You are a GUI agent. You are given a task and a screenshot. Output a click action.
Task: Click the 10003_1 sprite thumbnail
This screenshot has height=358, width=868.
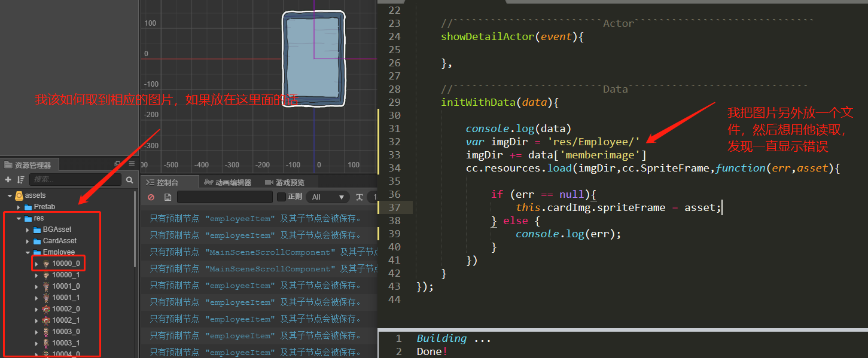(46, 343)
